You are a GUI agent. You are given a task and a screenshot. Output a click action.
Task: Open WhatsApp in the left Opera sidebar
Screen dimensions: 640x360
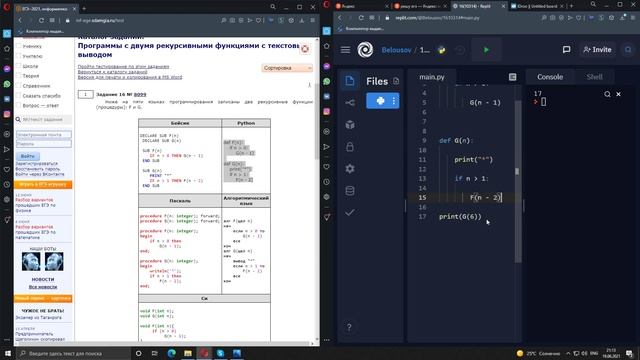7,84
